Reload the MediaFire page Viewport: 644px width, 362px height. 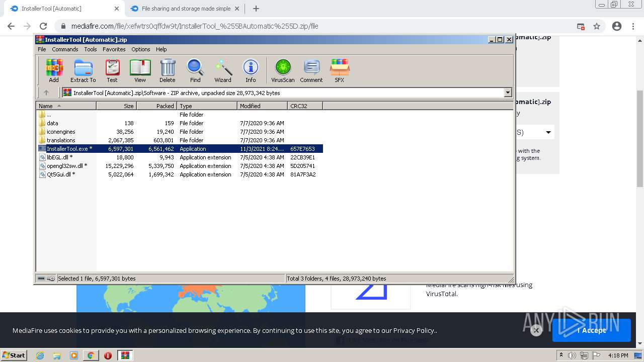click(x=43, y=26)
